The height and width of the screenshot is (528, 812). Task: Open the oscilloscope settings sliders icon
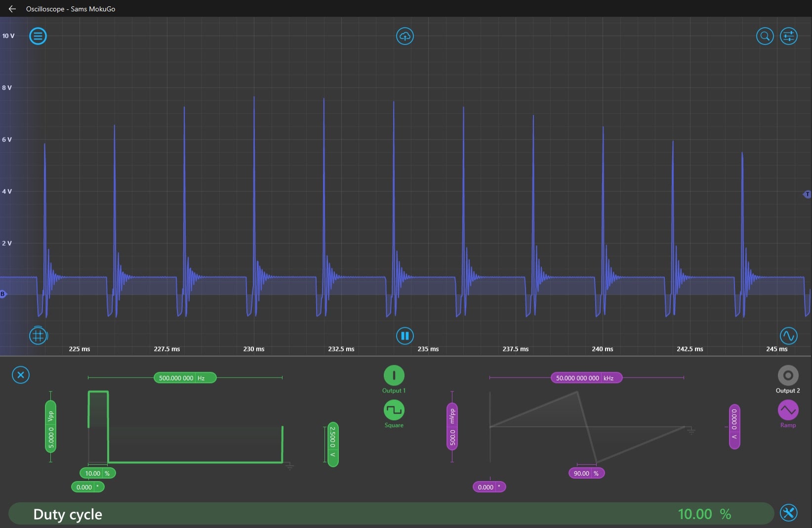click(788, 36)
